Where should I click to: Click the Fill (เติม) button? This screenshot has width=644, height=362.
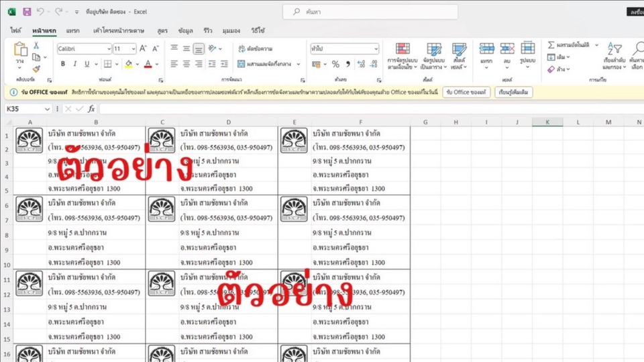pyautogui.click(x=557, y=57)
